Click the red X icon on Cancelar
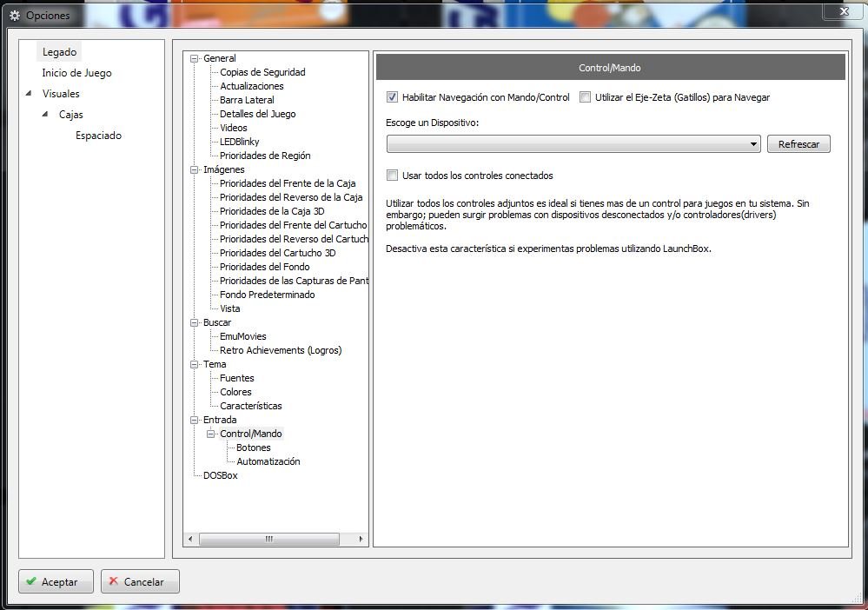 click(114, 580)
